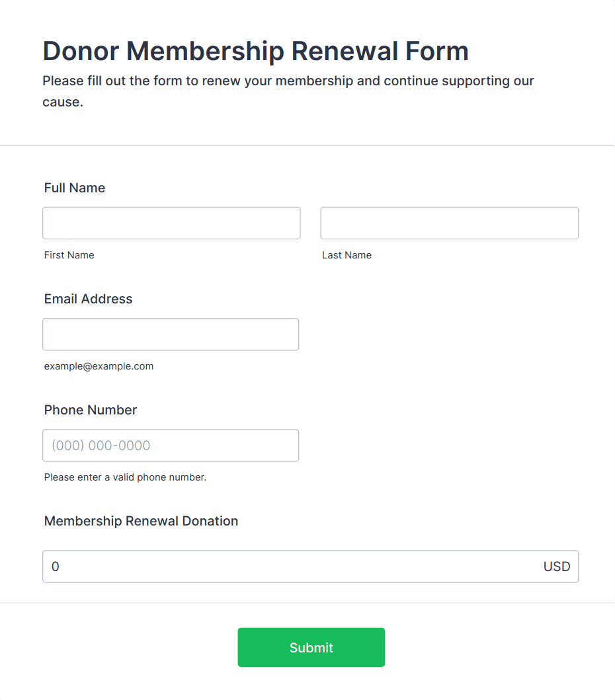
Task: Click the Last Name input field
Action: click(449, 223)
